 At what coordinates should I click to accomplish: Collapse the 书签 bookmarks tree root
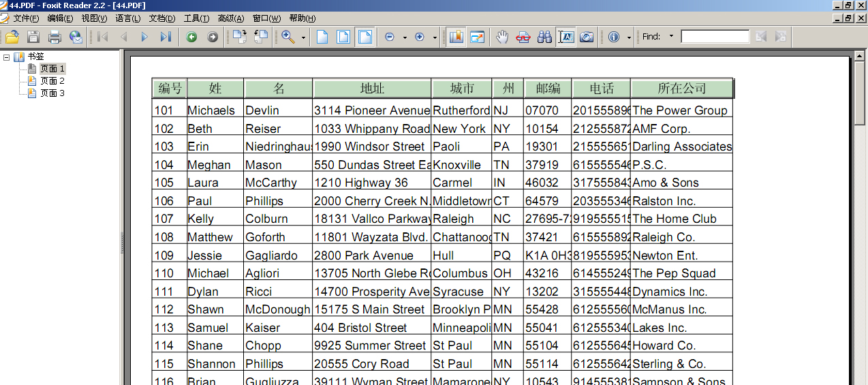(7, 57)
